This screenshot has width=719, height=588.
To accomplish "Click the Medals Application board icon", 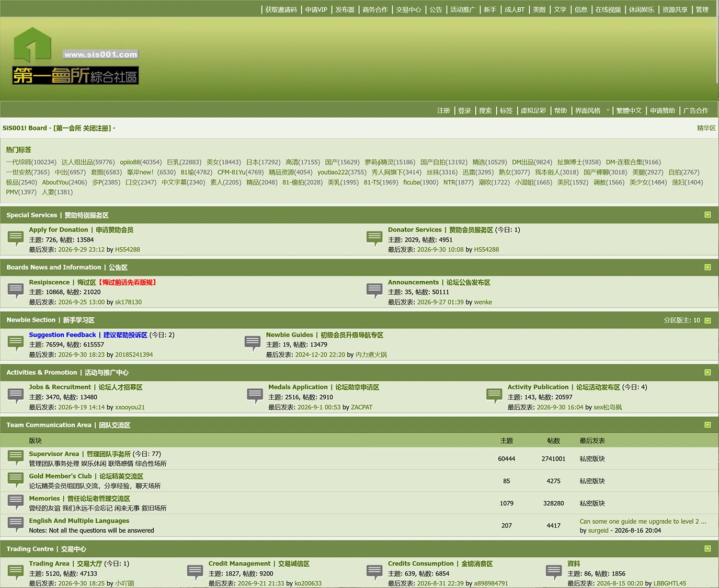I will pyautogui.click(x=255, y=396).
